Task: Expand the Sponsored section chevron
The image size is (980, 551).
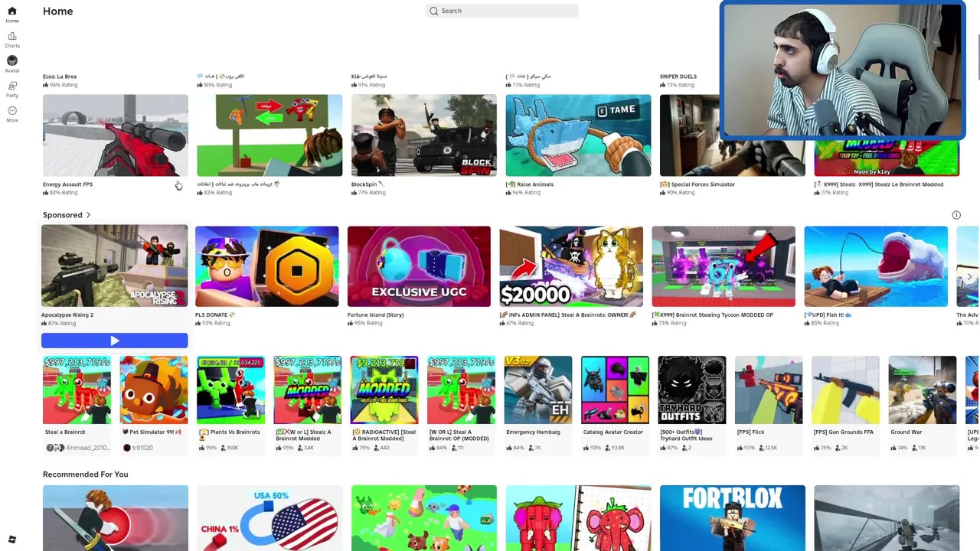Action: pyautogui.click(x=88, y=215)
